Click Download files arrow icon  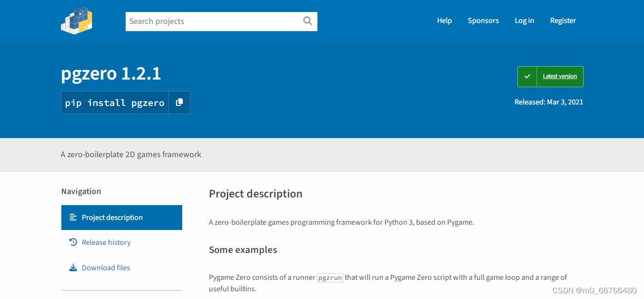click(x=73, y=267)
